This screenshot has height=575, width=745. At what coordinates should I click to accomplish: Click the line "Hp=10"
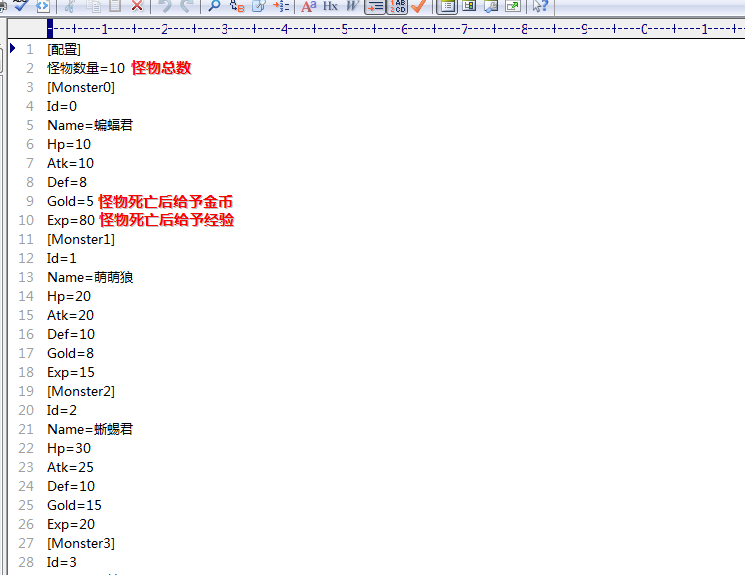(x=69, y=144)
